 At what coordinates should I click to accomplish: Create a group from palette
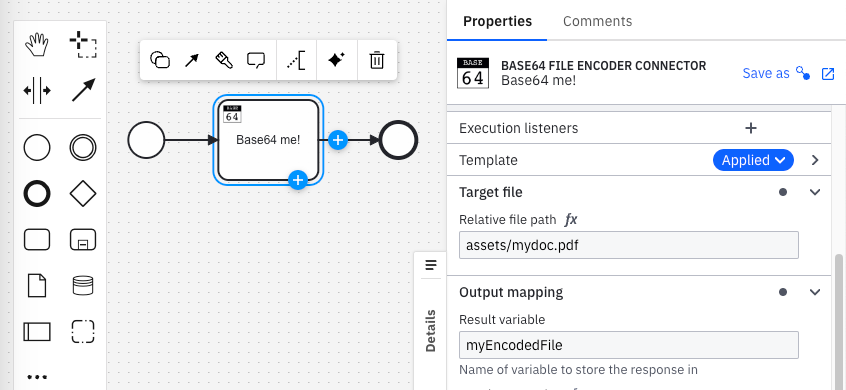(83, 331)
